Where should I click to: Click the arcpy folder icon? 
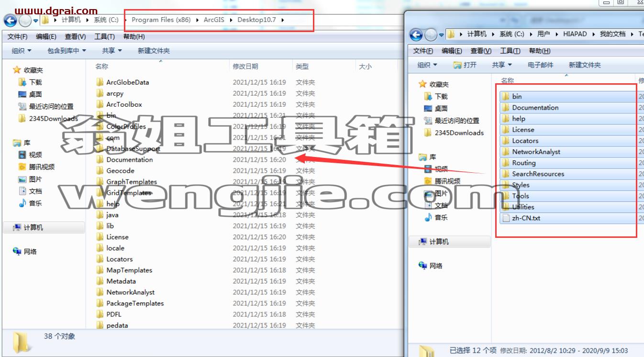point(100,93)
